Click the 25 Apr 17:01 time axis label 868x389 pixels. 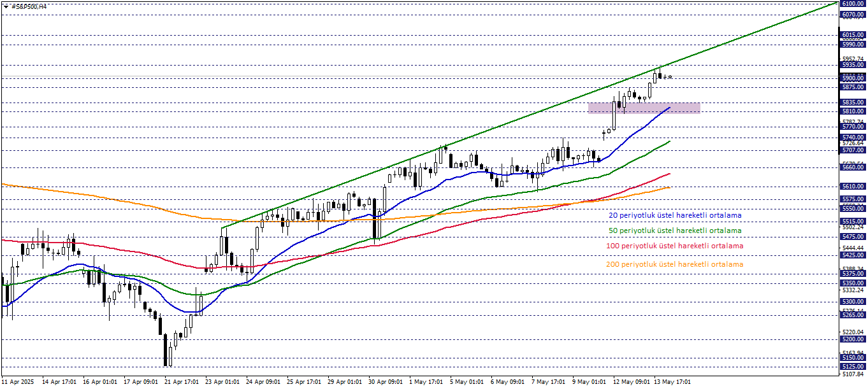305,382
